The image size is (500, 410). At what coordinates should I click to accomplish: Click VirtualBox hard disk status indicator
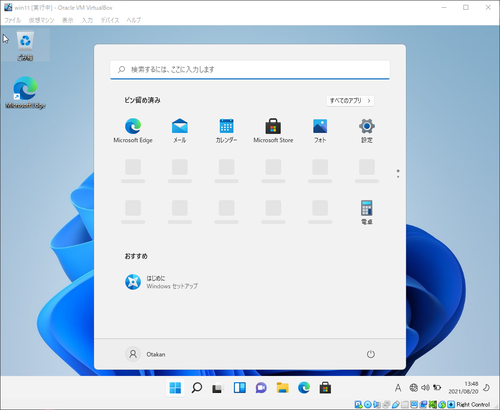click(x=358, y=404)
